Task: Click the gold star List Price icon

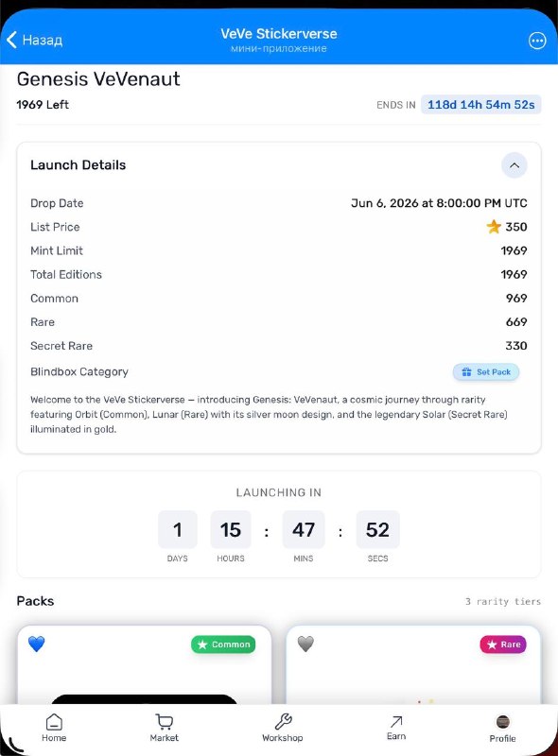Action: tap(494, 227)
